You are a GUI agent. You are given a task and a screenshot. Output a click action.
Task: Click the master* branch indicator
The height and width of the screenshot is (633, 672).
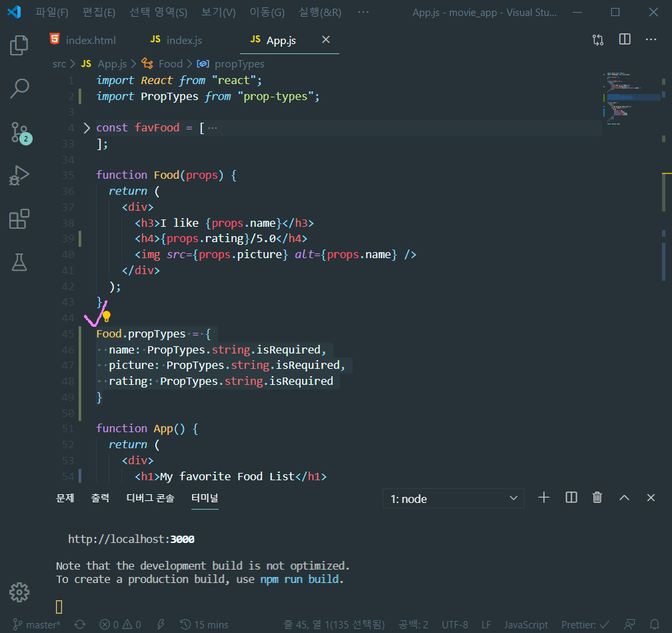tap(37, 624)
